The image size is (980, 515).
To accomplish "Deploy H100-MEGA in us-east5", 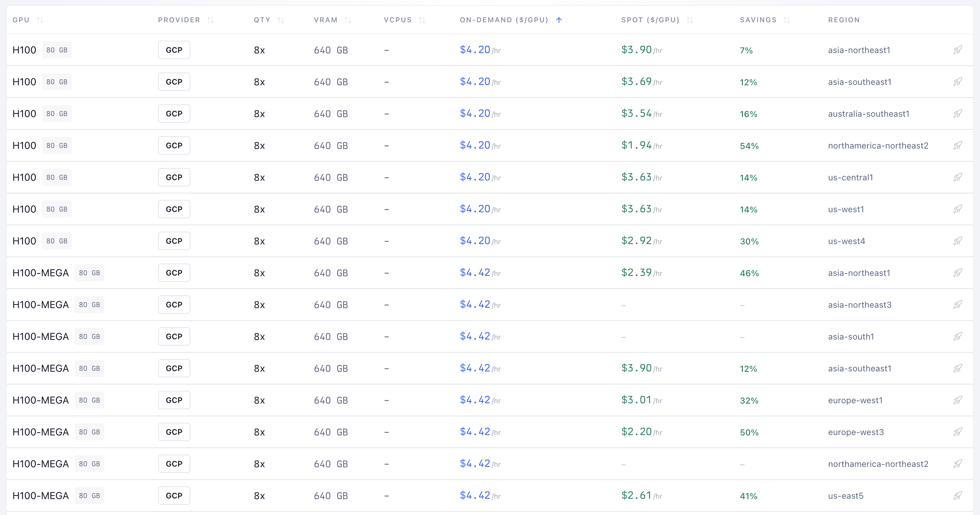I will coord(958,496).
